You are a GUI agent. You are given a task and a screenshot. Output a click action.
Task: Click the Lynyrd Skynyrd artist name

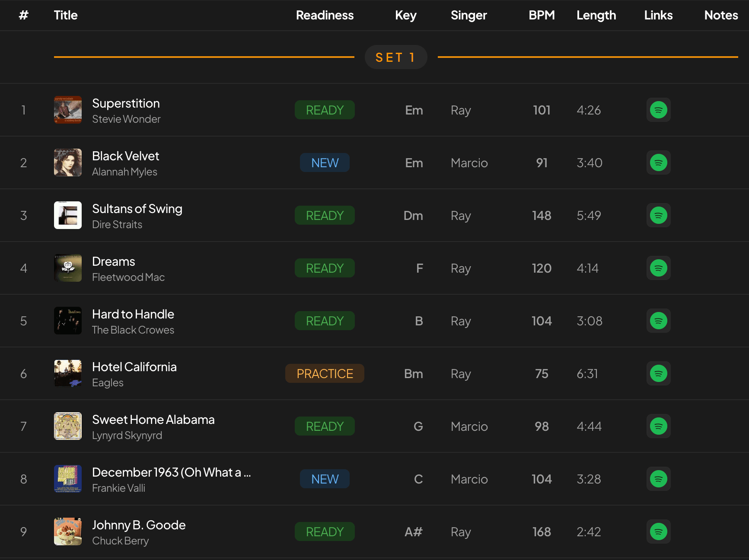(127, 435)
